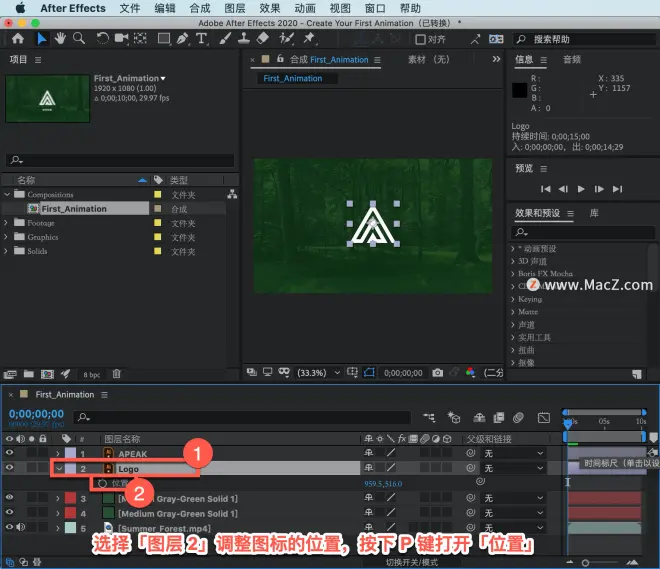Select the Camera tool
Screen dimensions: 660x569
(x=122, y=39)
